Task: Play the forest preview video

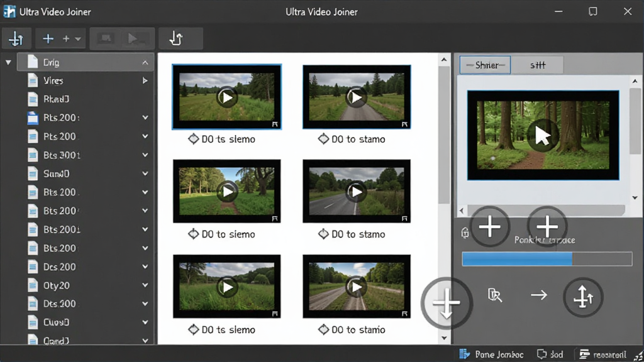Action: click(543, 136)
